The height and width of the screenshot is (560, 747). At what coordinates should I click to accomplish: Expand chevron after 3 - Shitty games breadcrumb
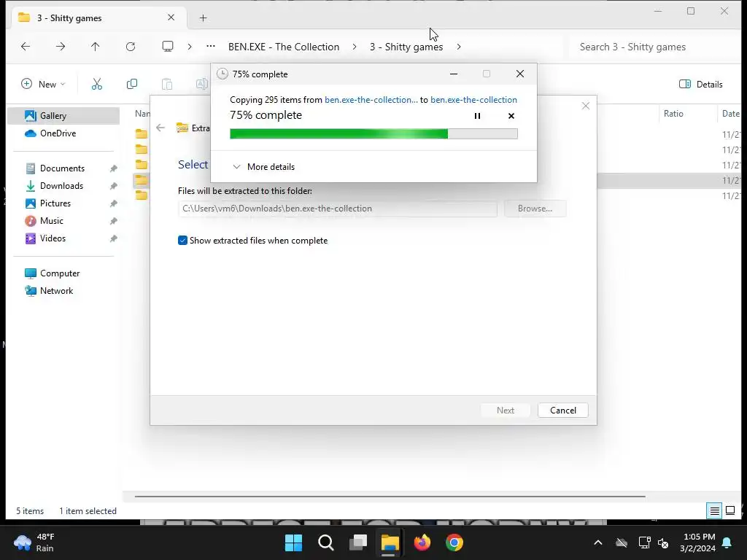(459, 47)
